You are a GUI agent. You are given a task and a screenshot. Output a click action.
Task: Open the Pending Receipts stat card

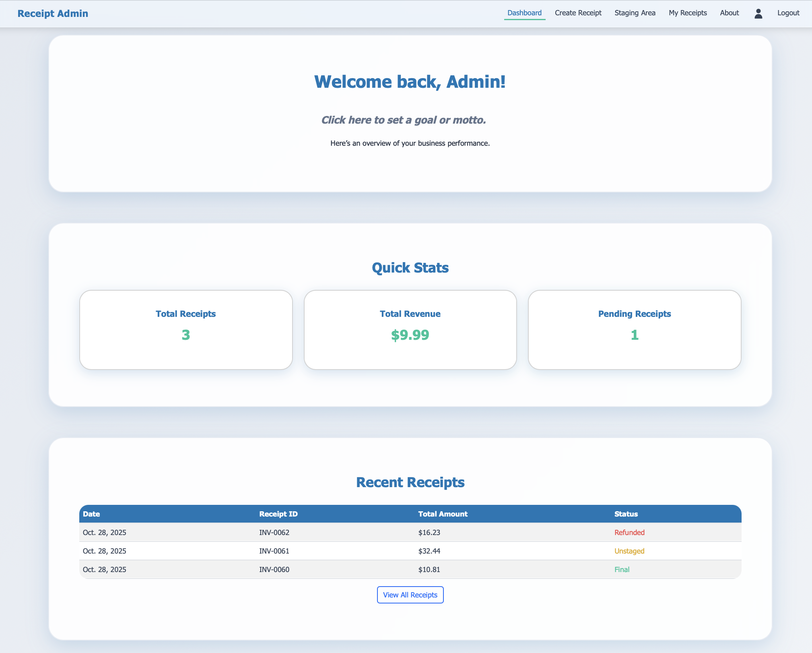[x=634, y=329]
